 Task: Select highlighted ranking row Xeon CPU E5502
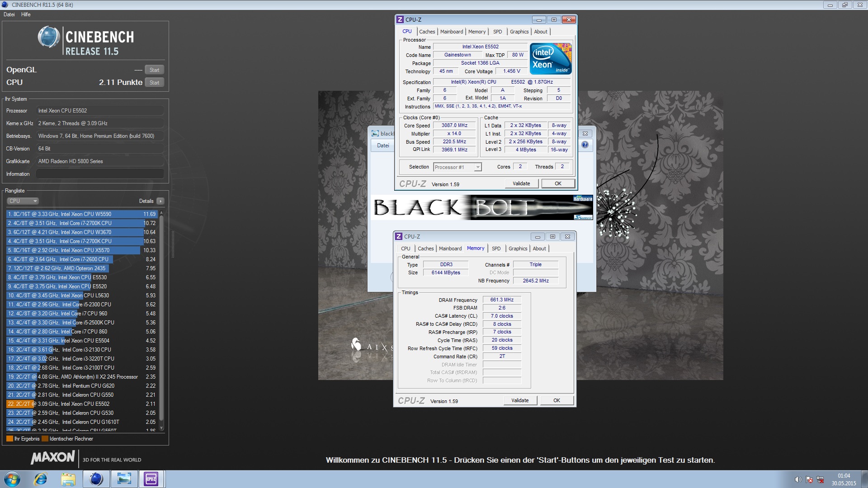(x=82, y=404)
